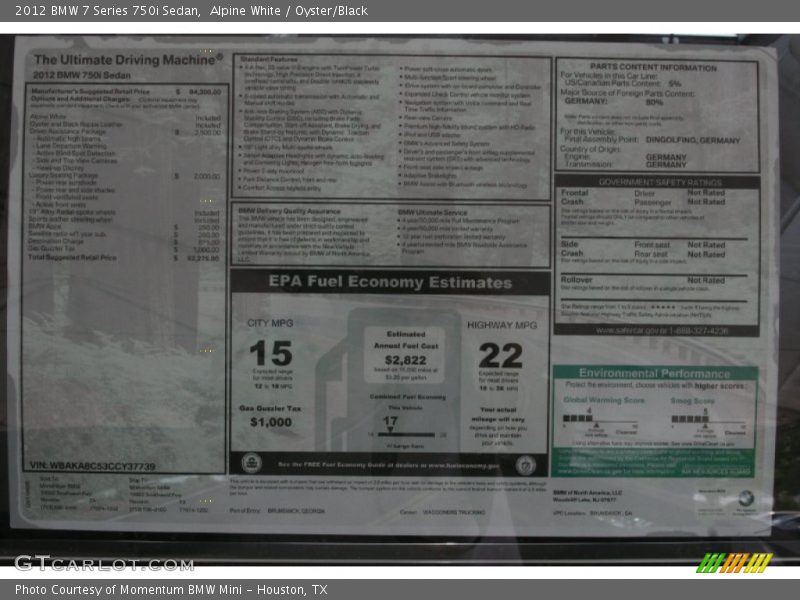Click the safercar.gov phone line
Screen dimensions: 800x600
[662, 331]
